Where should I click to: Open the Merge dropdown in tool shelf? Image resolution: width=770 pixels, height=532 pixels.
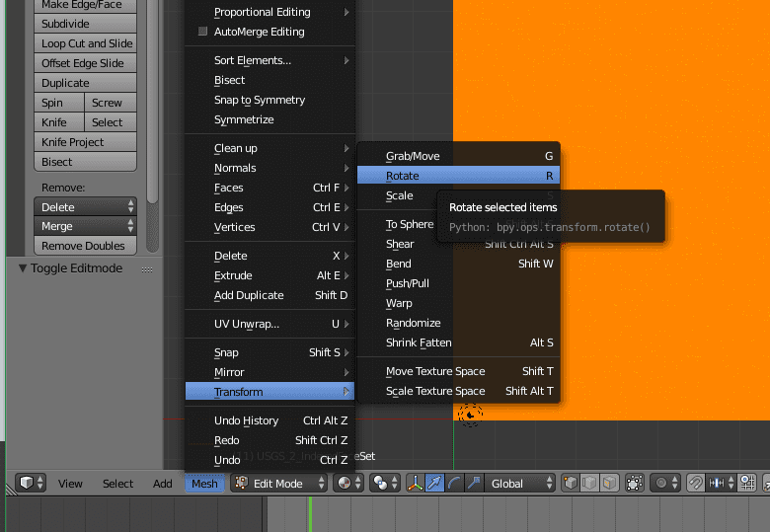[x=86, y=226]
